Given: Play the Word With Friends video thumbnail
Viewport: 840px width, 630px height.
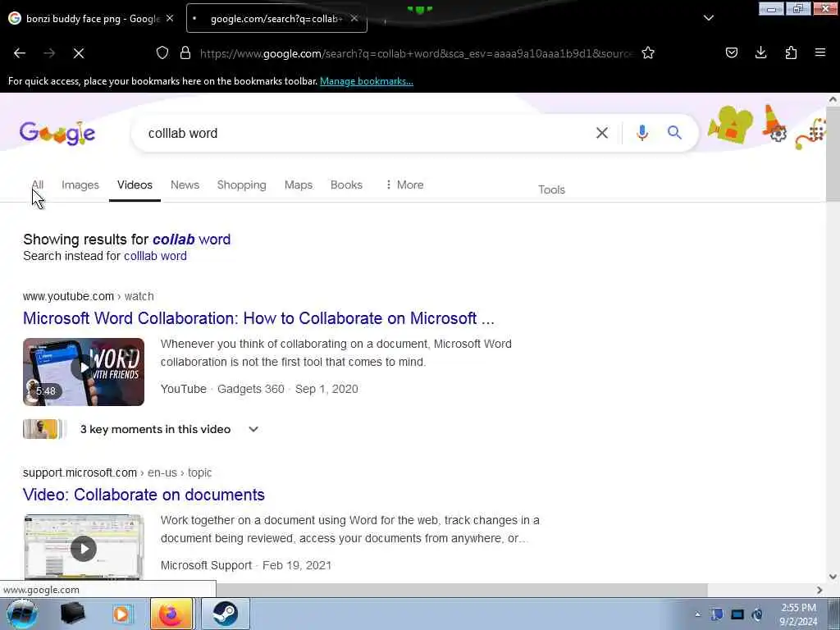Looking at the screenshot, I should pyautogui.click(x=84, y=372).
